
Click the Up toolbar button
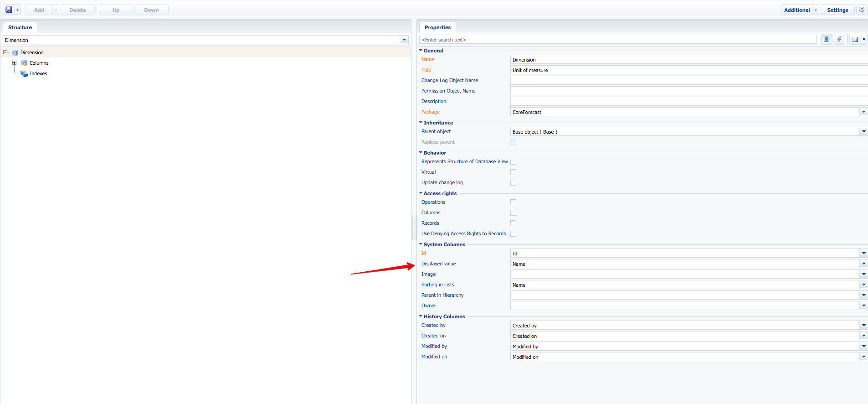tap(116, 10)
